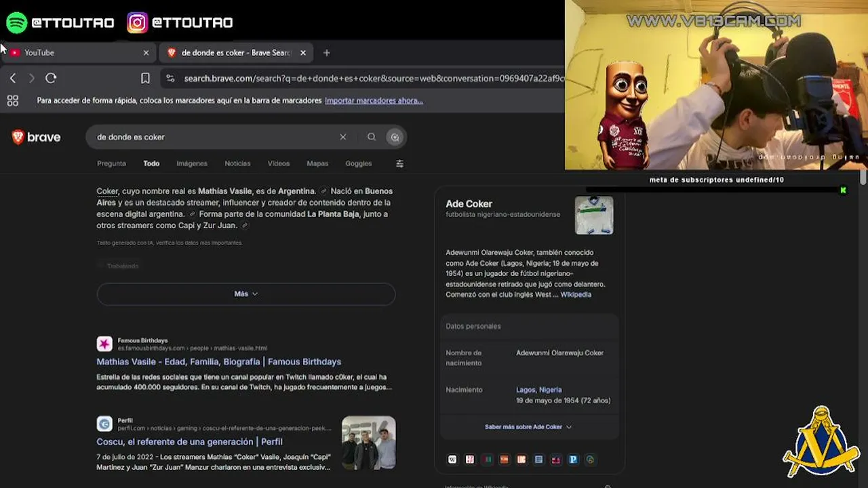The height and width of the screenshot is (488, 868).
Task: Click the address bar URL
Action: point(373,79)
